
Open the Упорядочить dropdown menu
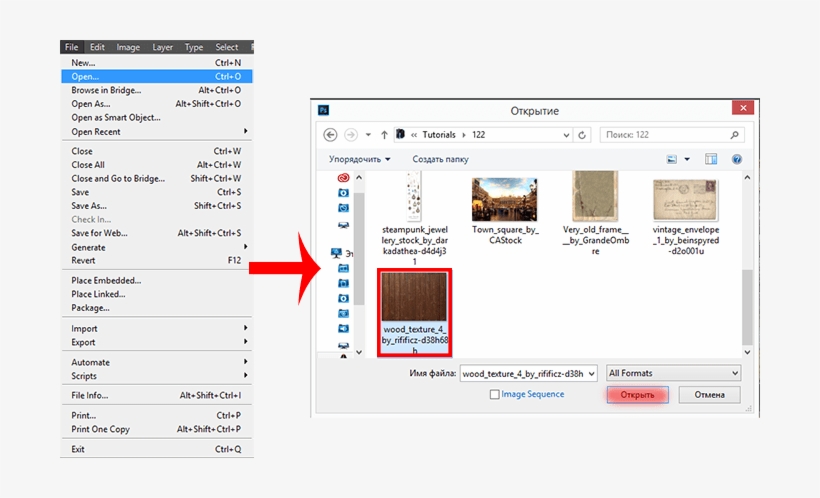(360, 159)
